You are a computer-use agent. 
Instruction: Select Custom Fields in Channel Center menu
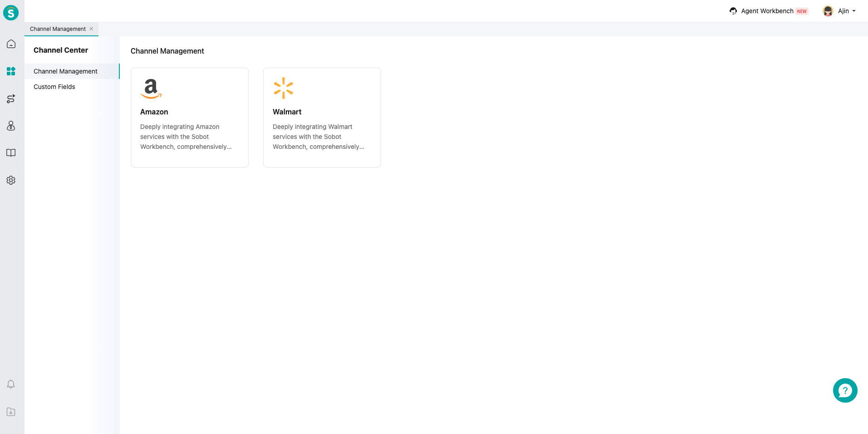click(72, 87)
